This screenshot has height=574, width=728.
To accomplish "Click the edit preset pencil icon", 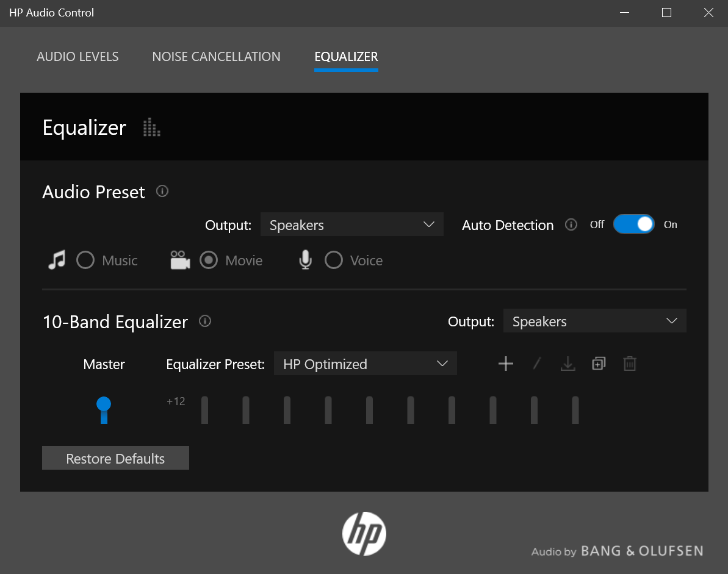I will point(537,364).
